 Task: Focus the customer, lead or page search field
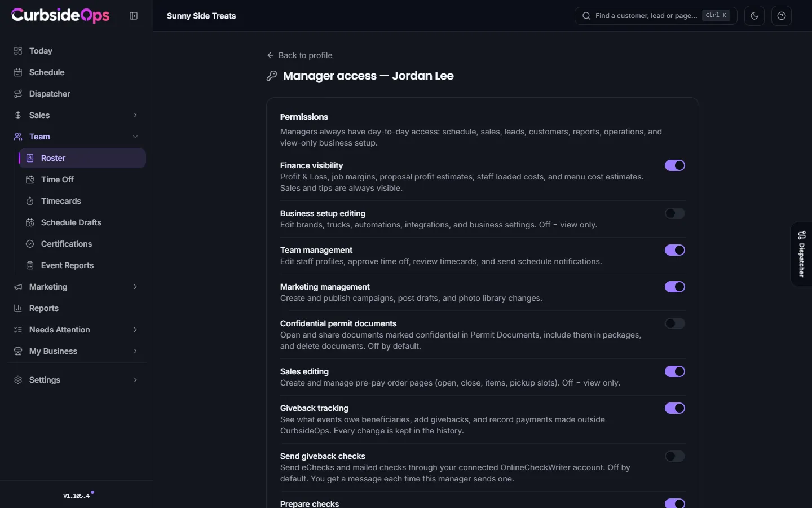coord(656,16)
